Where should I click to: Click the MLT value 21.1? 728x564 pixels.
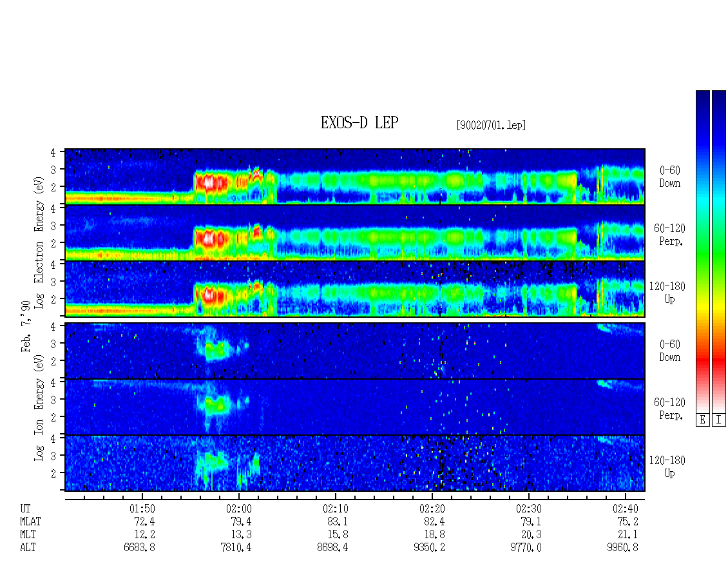pyautogui.click(x=627, y=535)
